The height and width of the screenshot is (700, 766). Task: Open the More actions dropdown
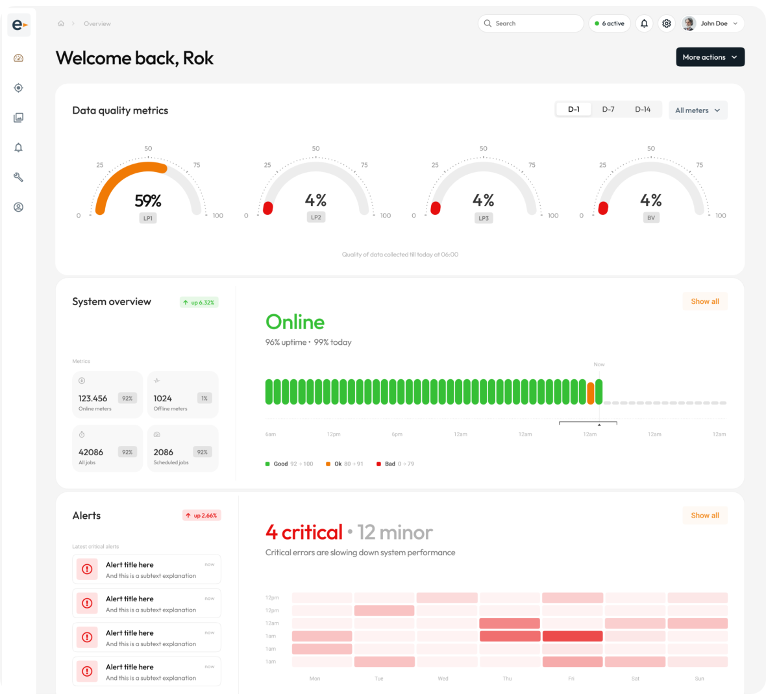pos(710,57)
